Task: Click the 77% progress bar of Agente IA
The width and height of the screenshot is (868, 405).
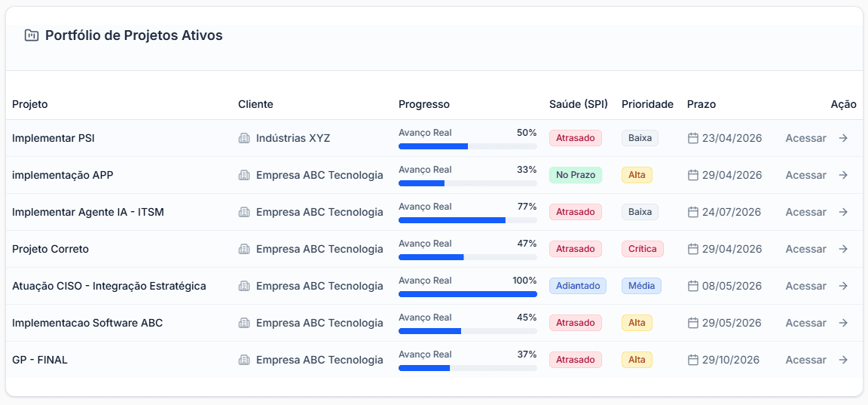Action: click(x=468, y=220)
